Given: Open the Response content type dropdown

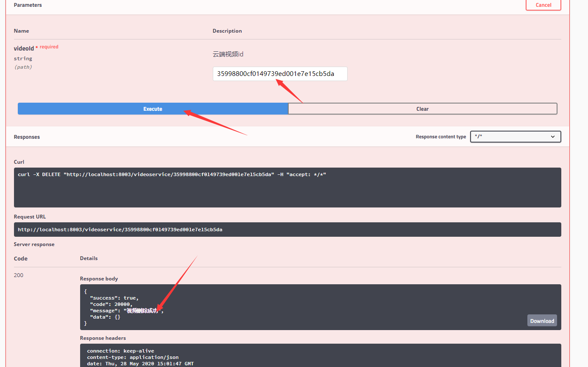Looking at the screenshot, I should pos(516,137).
